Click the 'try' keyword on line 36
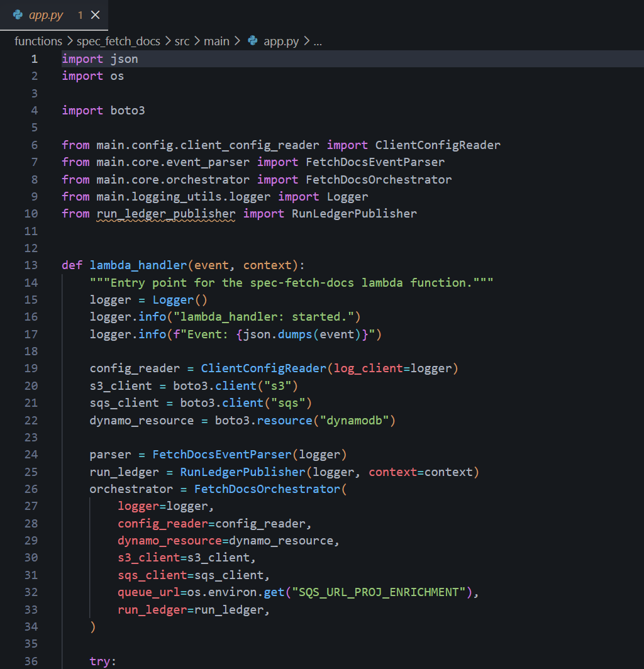This screenshot has height=669, width=644. tap(100, 661)
